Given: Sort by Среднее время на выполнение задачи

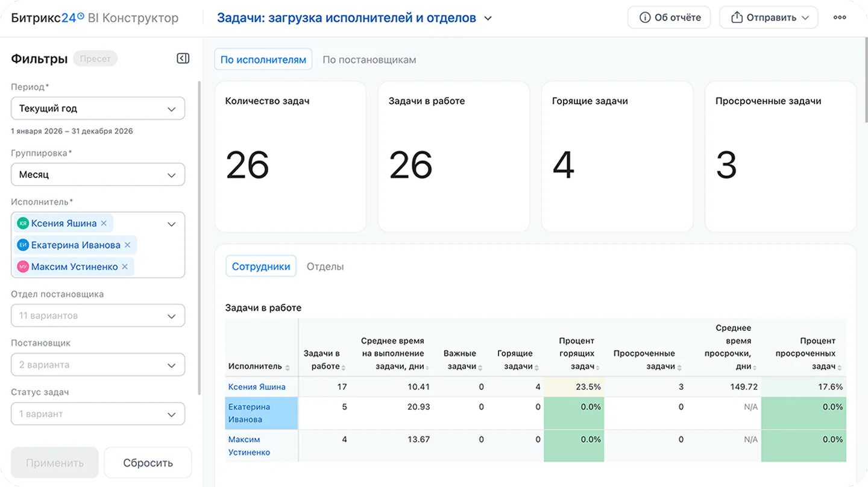Looking at the screenshot, I should pyautogui.click(x=427, y=367).
